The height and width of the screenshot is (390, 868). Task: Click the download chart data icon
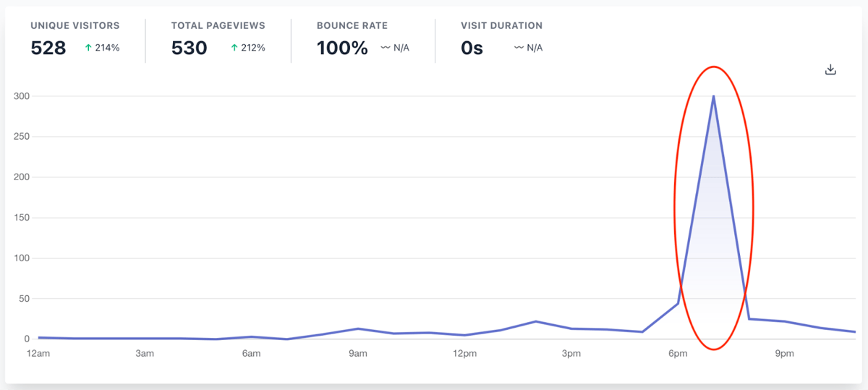click(x=830, y=69)
